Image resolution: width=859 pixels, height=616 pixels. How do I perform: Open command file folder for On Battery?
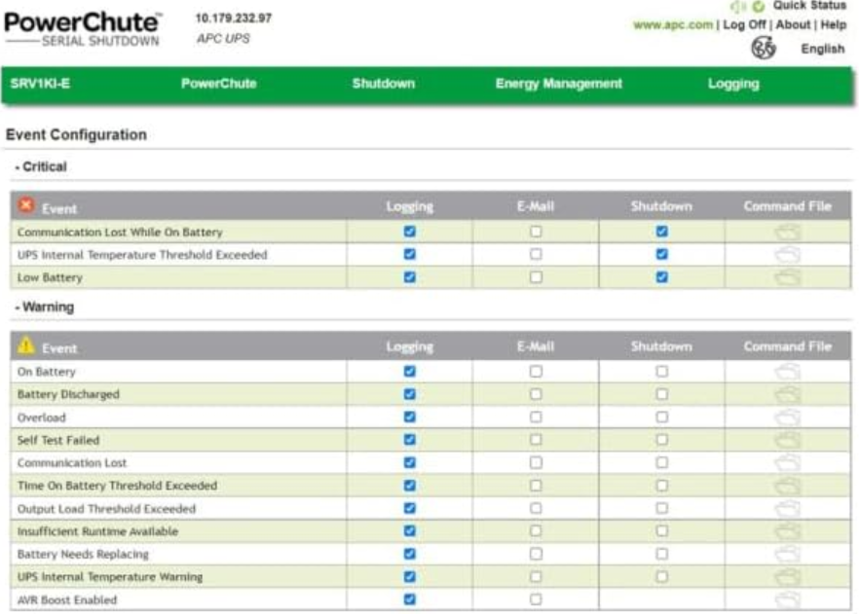coord(787,372)
